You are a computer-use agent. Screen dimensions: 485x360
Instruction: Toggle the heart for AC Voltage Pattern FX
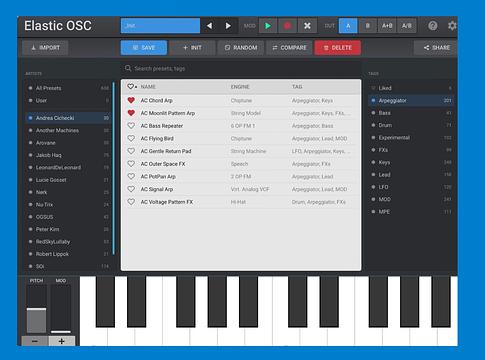coord(131,202)
